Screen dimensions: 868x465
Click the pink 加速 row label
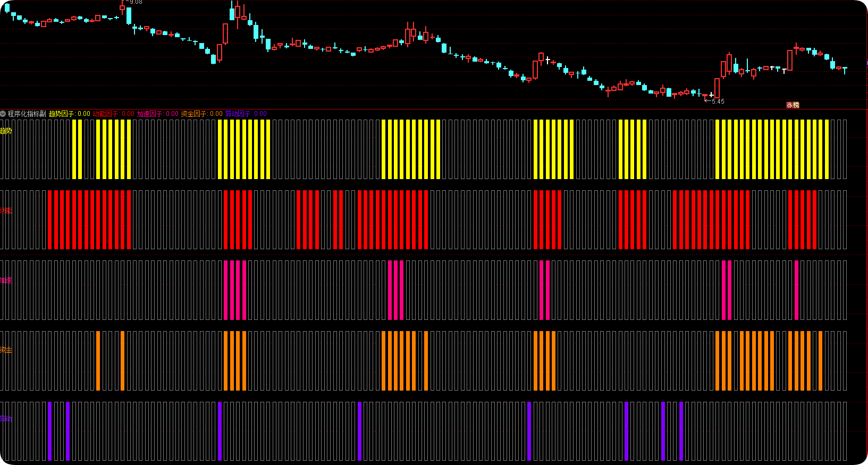(x=5, y=281)
